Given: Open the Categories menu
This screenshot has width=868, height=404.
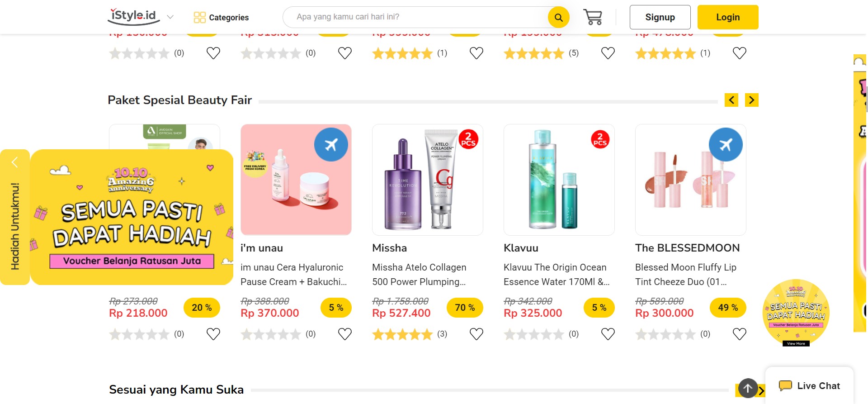Looking at the screenshot, I should point(221,17).
